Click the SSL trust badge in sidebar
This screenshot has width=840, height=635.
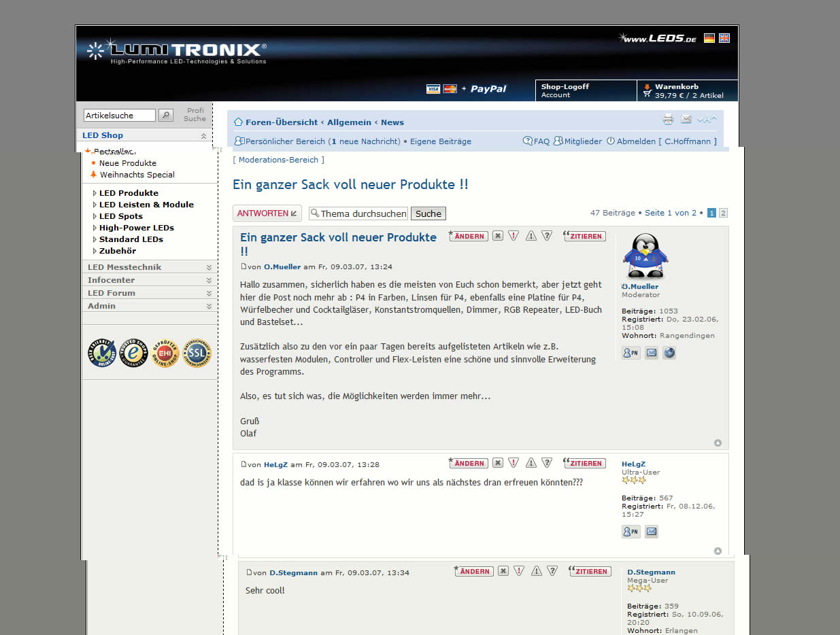tap(199, 353)
